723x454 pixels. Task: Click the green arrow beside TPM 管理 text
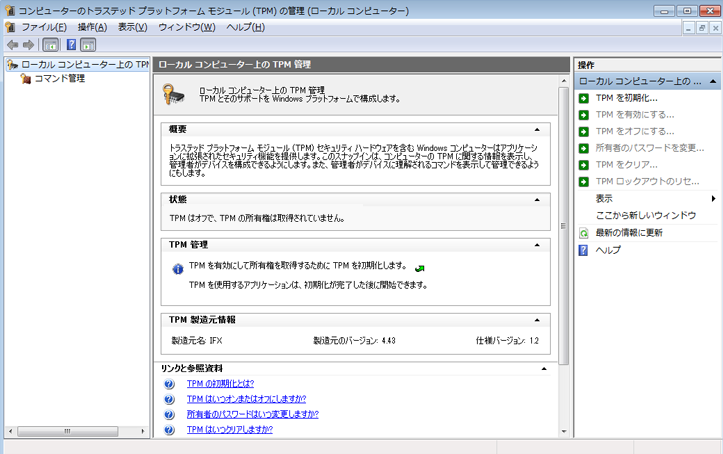[420, 268]
